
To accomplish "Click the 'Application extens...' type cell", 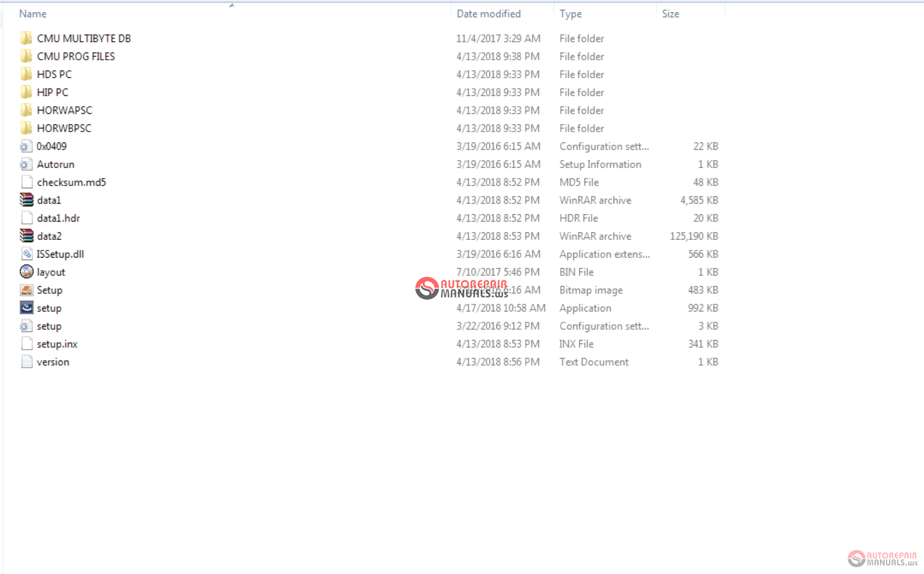I will pos(604,254).
